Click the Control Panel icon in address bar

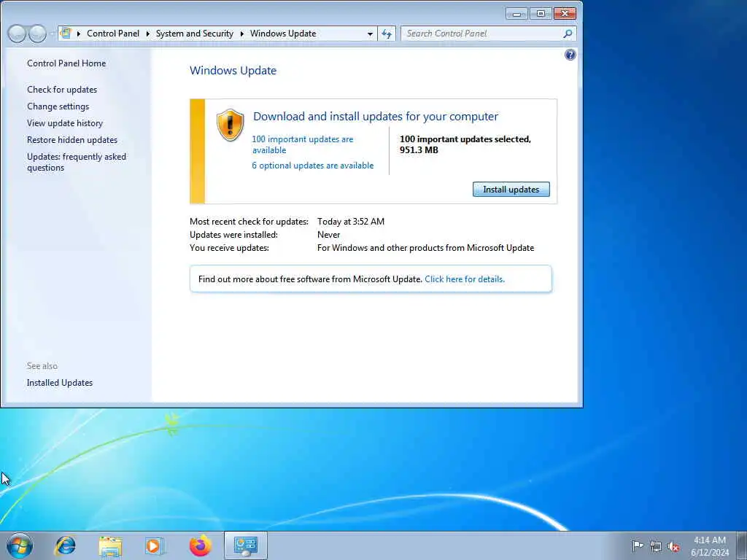coord(66,34)
